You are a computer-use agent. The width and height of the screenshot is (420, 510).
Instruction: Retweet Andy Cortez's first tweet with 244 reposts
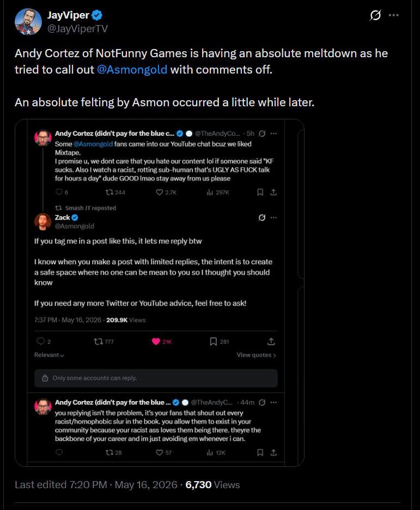(109, 192)
